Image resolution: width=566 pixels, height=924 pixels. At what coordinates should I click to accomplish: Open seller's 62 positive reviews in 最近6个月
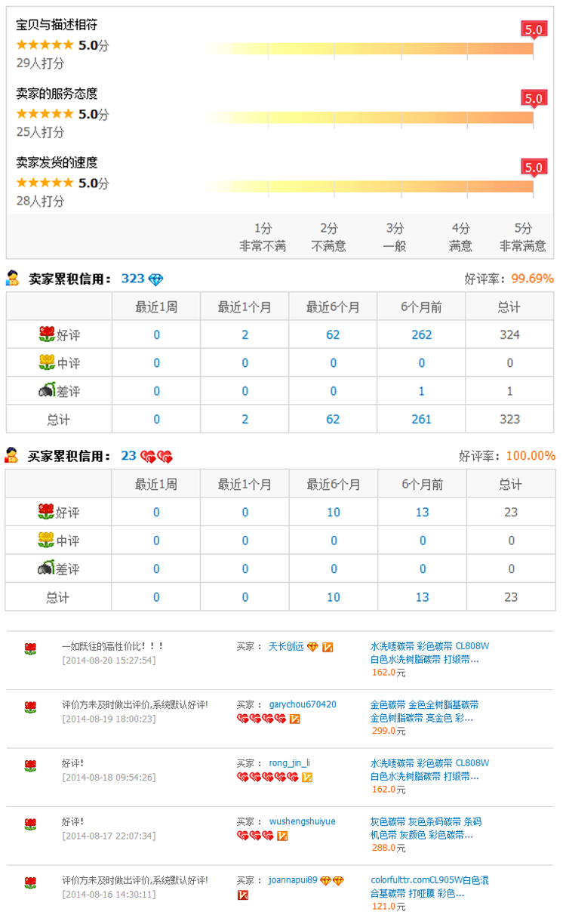pyautogui.click(x=333, y=334)
